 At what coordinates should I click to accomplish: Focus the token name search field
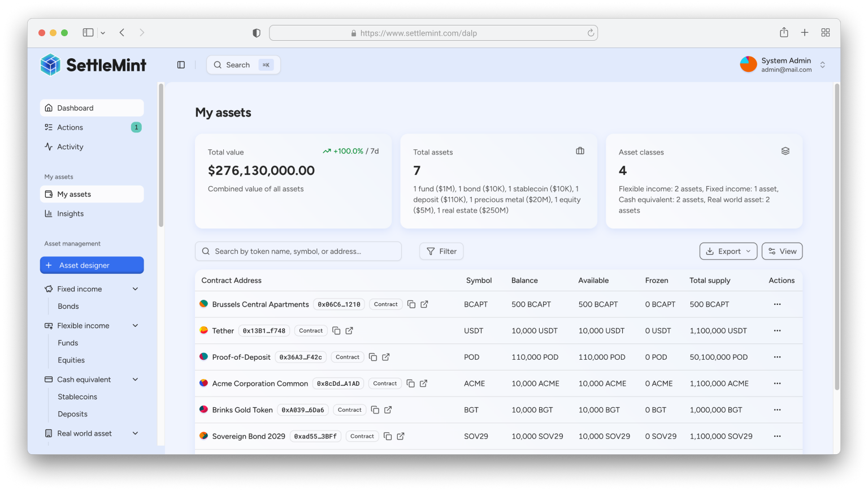pos(298,252)
